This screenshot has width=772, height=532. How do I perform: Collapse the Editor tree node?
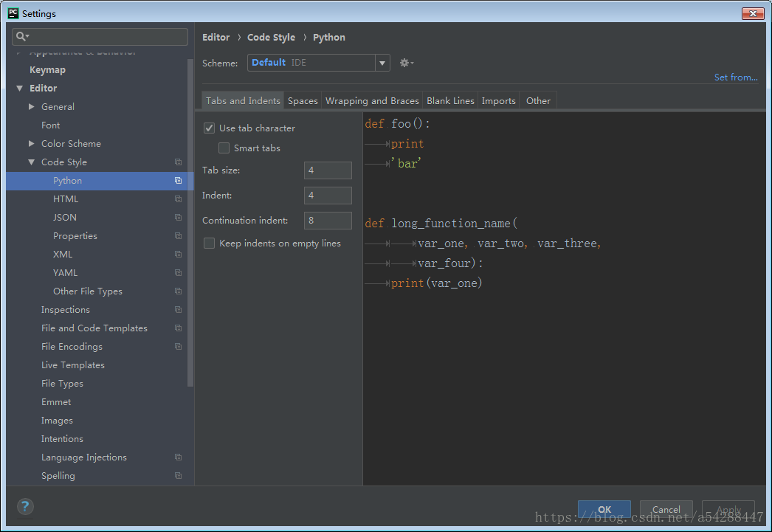(x=20, y=89)
